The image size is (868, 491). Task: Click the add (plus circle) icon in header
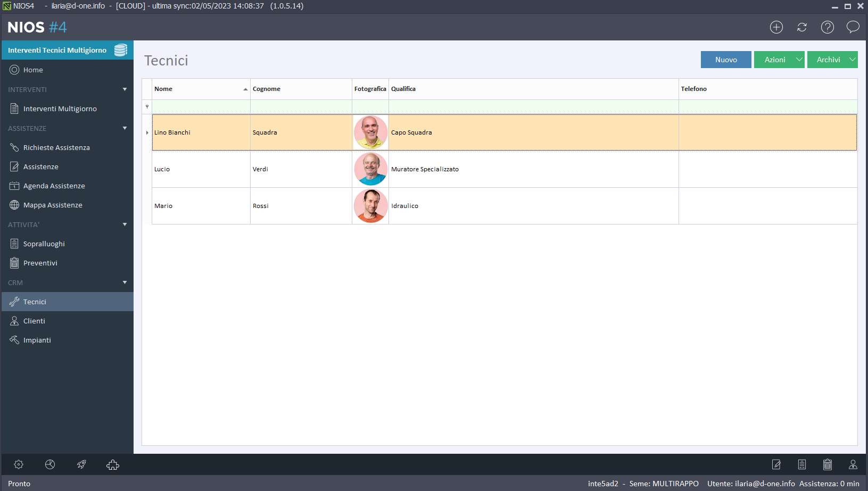776,27
